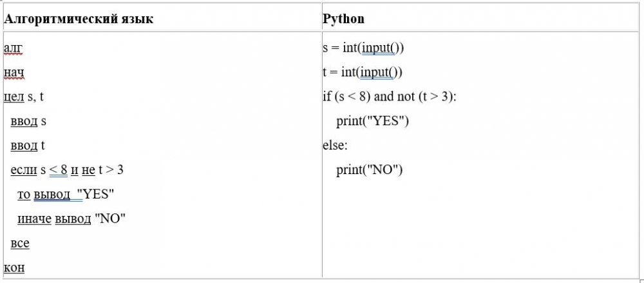Click the underlined word "нач"
This screenshot has height=283, width=644.
[x=14, y=73]
